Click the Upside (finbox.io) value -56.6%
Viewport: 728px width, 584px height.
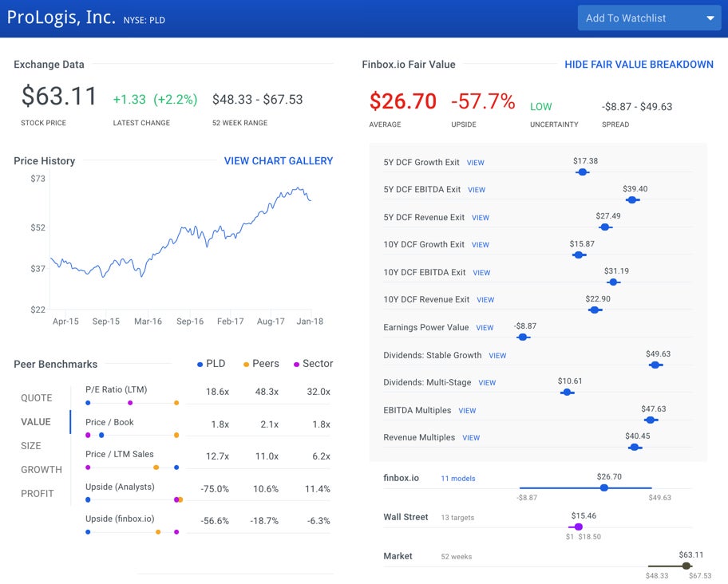tap(215, 521)
